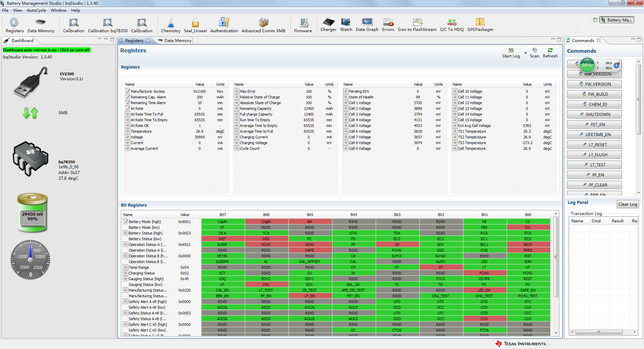The image size is (644, 349).
Task: Click the edit icon beside Remaining Cap. Alarm
Action: click(128, 97)
